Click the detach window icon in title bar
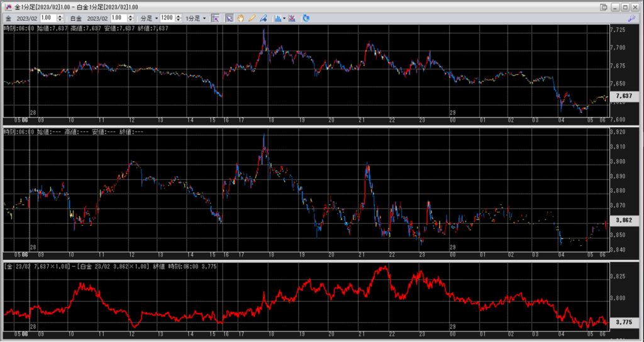Screen dimensions: 644x342 (x=604, y=7)
